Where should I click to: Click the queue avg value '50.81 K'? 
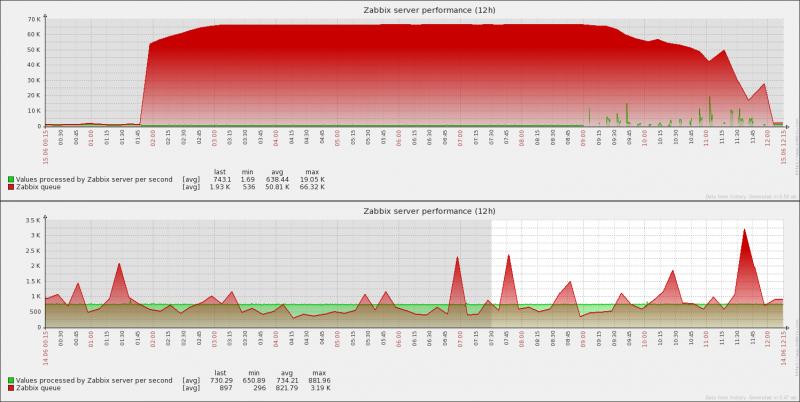[277, 187]
